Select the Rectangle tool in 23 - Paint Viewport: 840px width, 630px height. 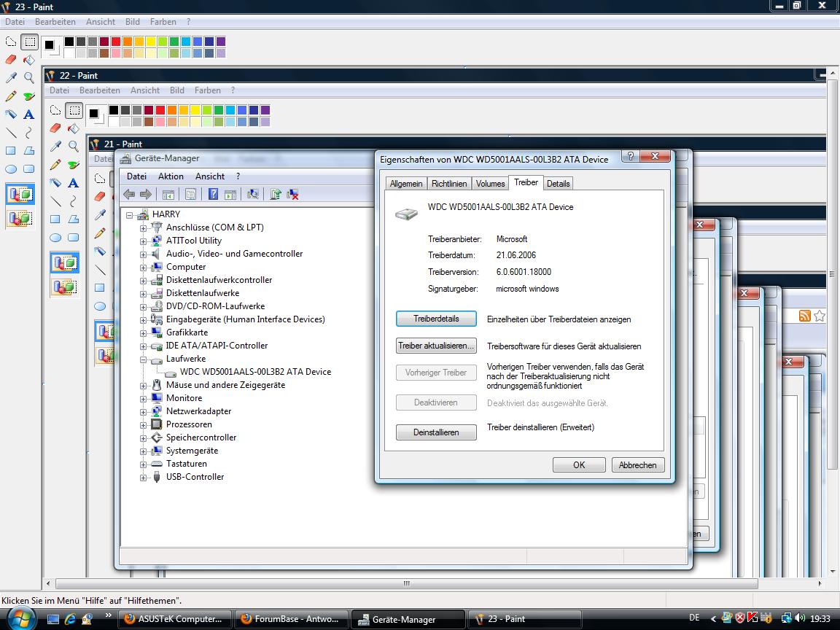[x=11, y=150]
